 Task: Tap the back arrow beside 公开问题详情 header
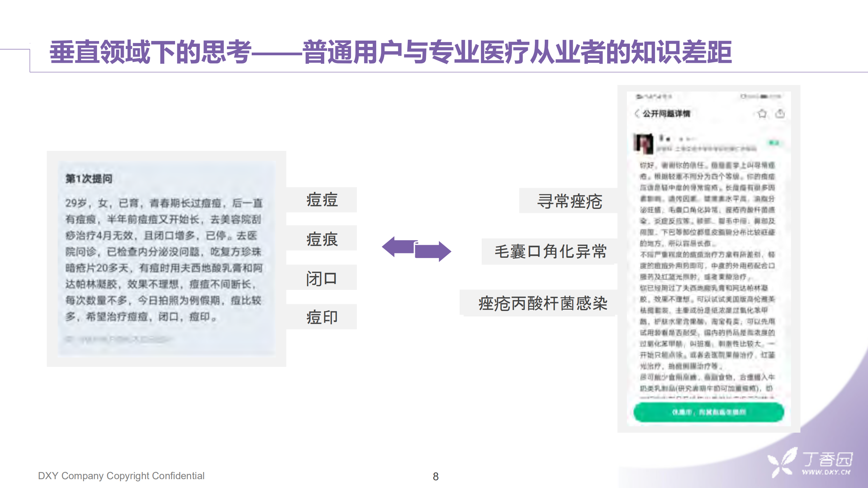pos(637,113)
